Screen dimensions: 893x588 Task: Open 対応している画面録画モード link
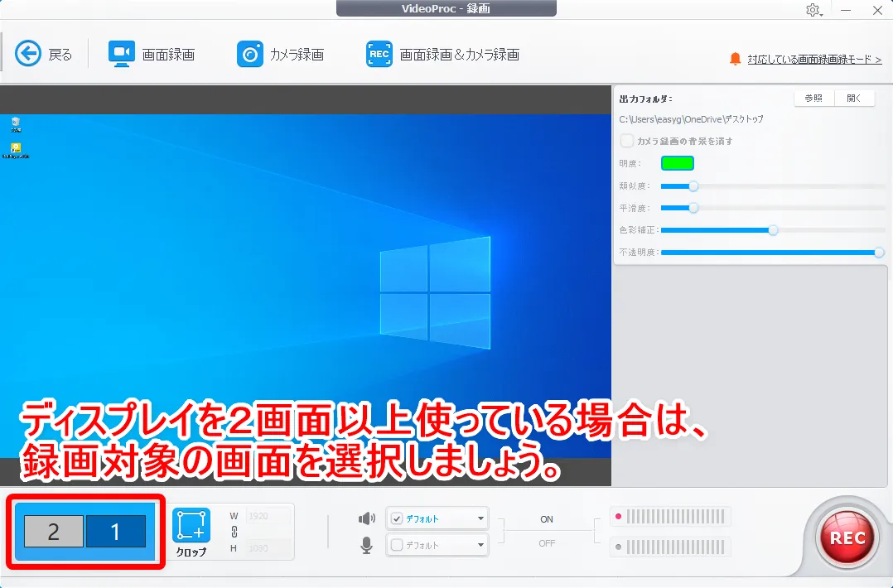tap(814, 59)
